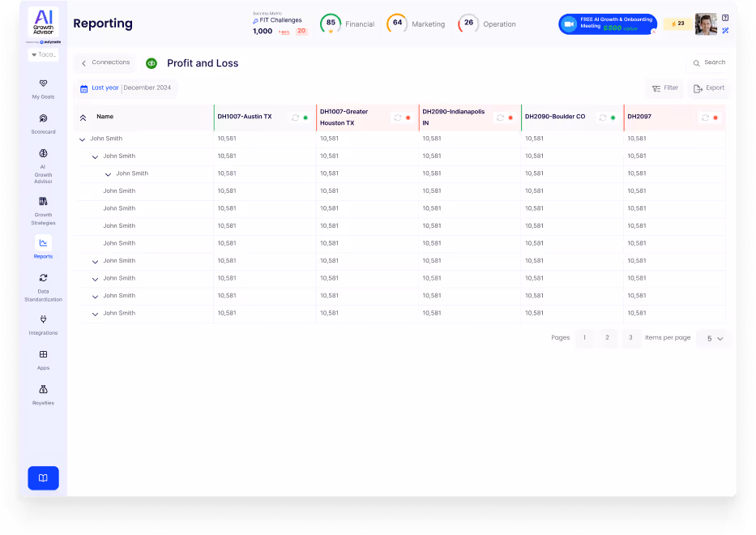756x535 pixels.
Task: Click the blue book button at sidebar bottom
Action: click(x=43, y=478)
